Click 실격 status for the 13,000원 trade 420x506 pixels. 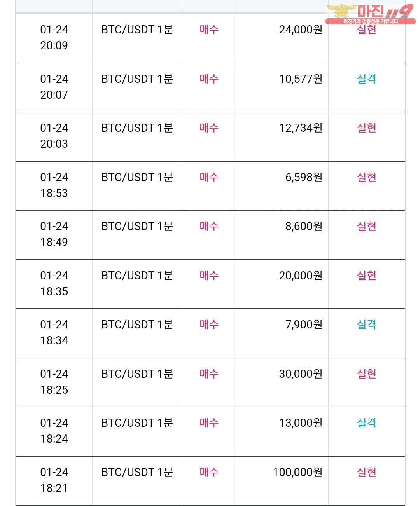coord(366,423)
